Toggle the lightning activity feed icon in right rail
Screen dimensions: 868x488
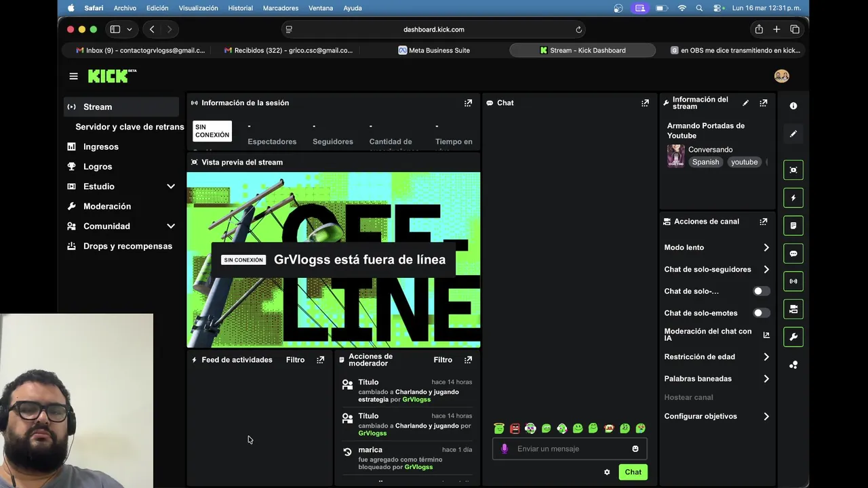point(793,197)
